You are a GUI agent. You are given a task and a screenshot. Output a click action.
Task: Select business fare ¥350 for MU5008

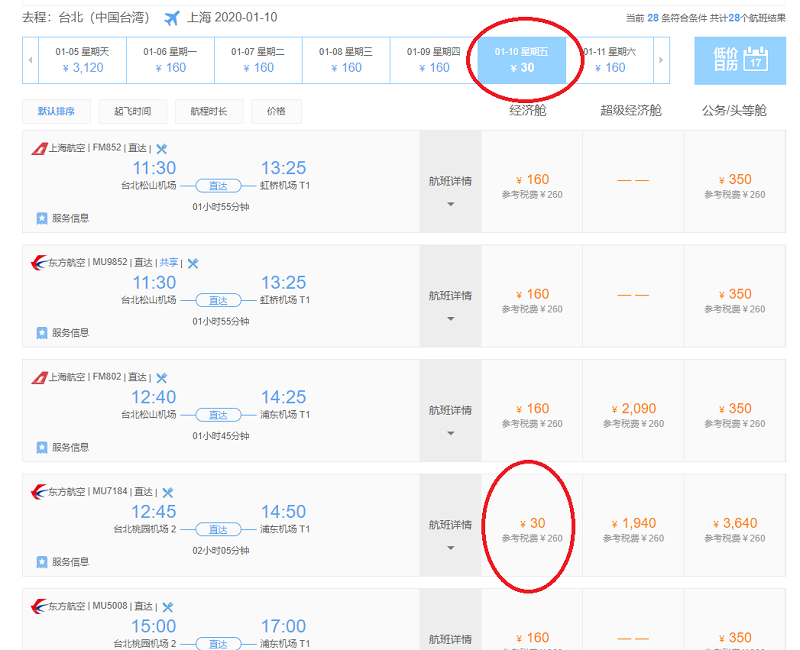[735, 639]
